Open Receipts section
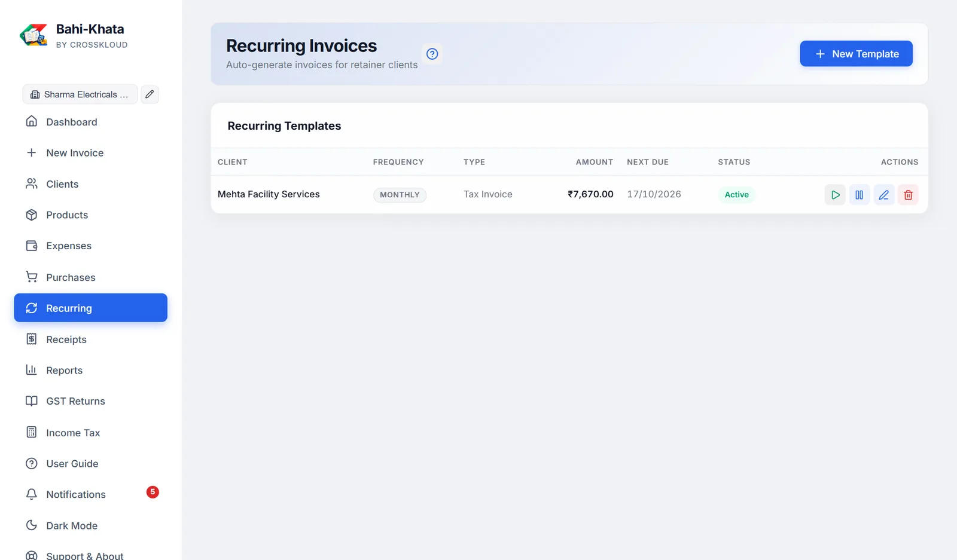This screenshot has width=957, height=560. point(91,339)
